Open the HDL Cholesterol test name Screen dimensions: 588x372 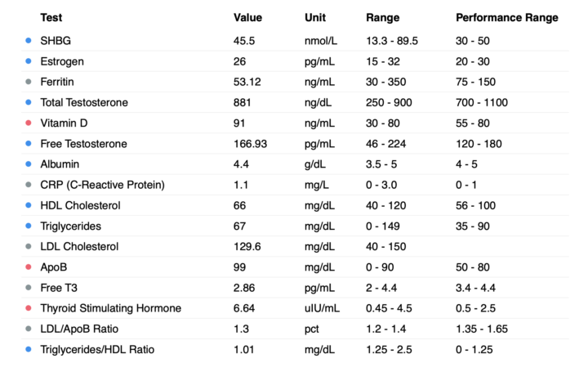(80, 205)
